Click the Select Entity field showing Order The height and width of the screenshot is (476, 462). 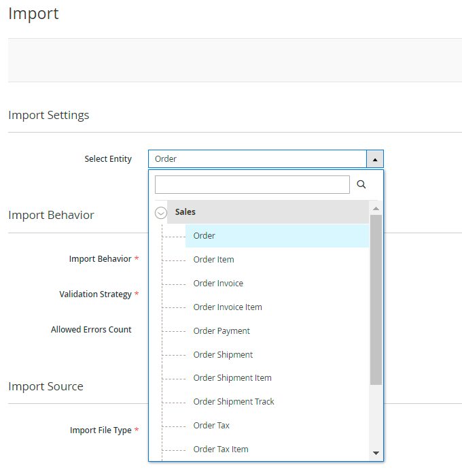click(x=257, y=159)
